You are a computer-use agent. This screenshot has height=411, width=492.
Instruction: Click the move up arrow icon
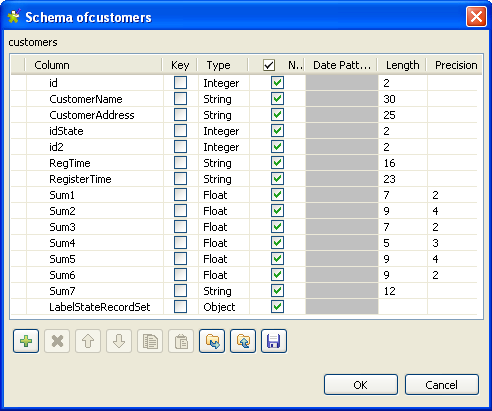pos(88,341)
